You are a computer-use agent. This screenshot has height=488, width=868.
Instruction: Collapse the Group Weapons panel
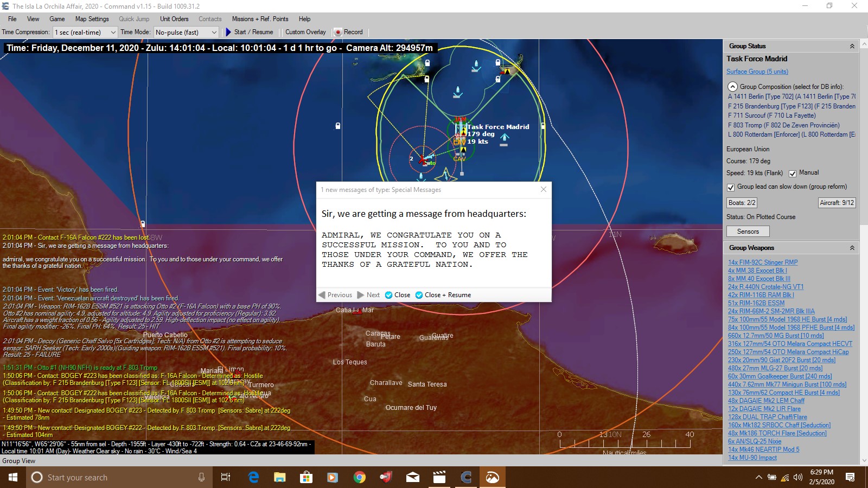coord(852,248)
